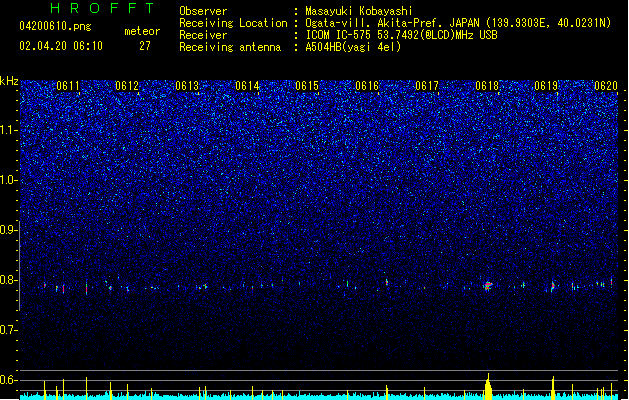Click the Receiving antenna label

point(230,47)
